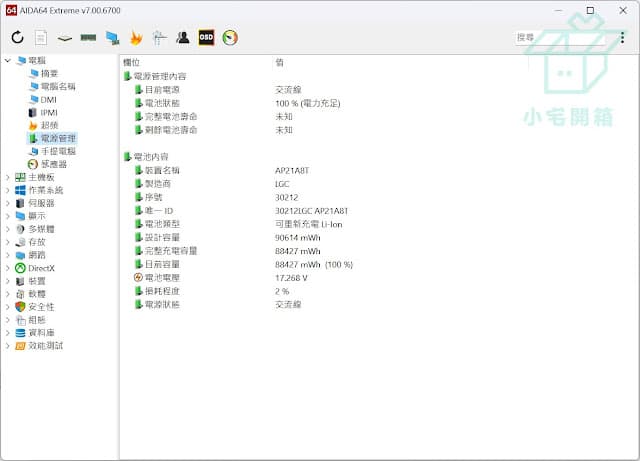Click the 欄位 column header

[131, 62]
